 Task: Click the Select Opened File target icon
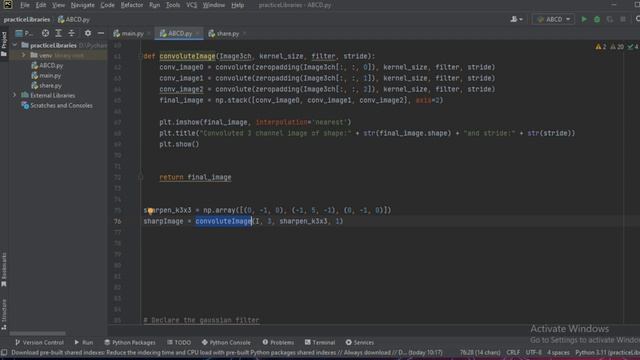(x=45, y=33)
